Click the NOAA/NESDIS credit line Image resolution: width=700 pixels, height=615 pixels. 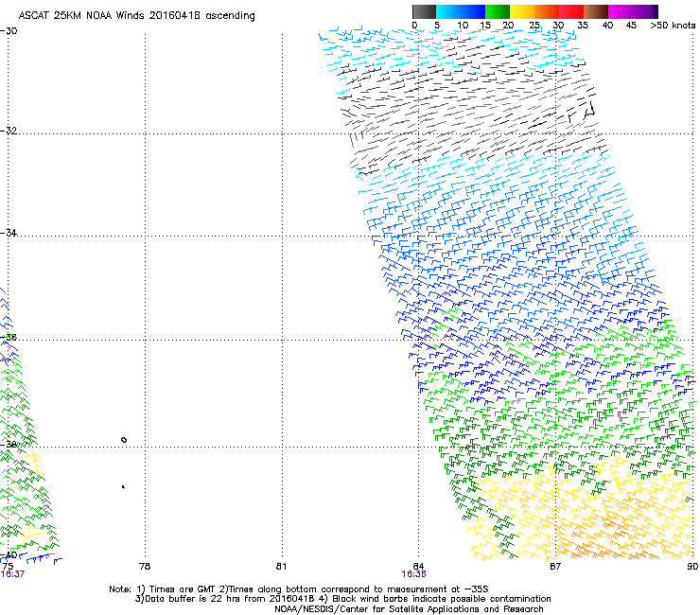[x=409, y=609]
